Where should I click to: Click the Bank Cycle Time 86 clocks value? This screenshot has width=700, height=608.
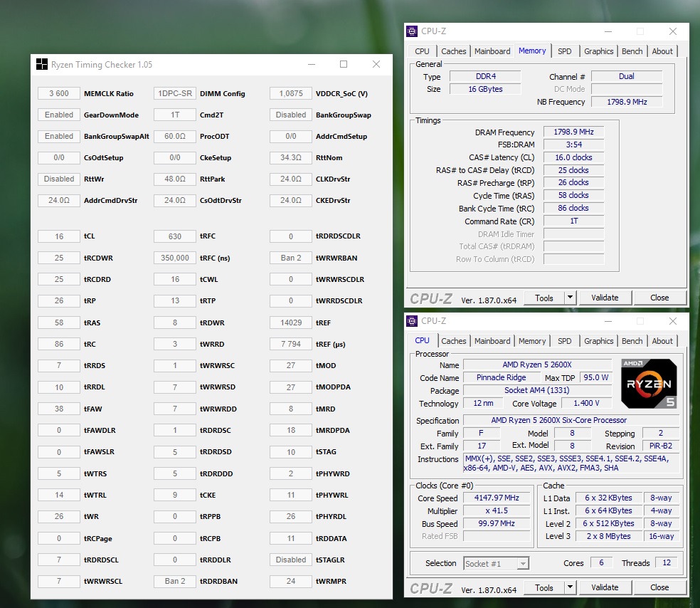point(573,208)
